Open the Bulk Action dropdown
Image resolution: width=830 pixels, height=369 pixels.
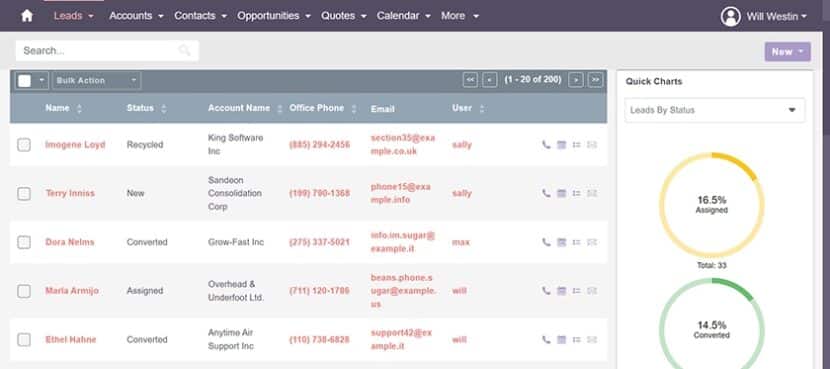(x=97, y=80)
